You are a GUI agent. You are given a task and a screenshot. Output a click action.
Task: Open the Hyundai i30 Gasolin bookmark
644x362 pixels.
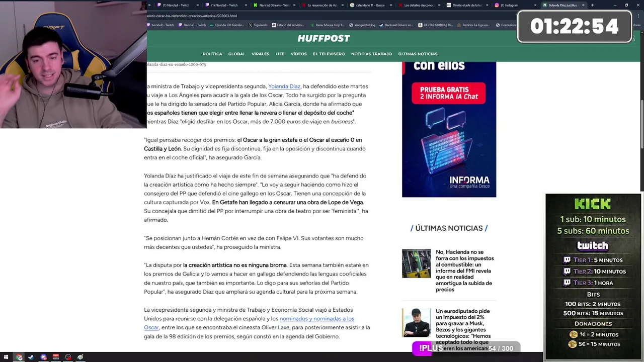tap(227, 25)
